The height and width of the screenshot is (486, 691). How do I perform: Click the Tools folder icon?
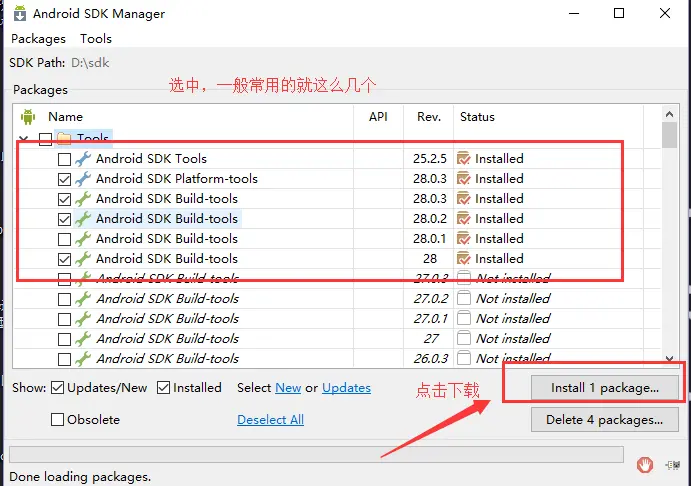[x=64, y=138]
